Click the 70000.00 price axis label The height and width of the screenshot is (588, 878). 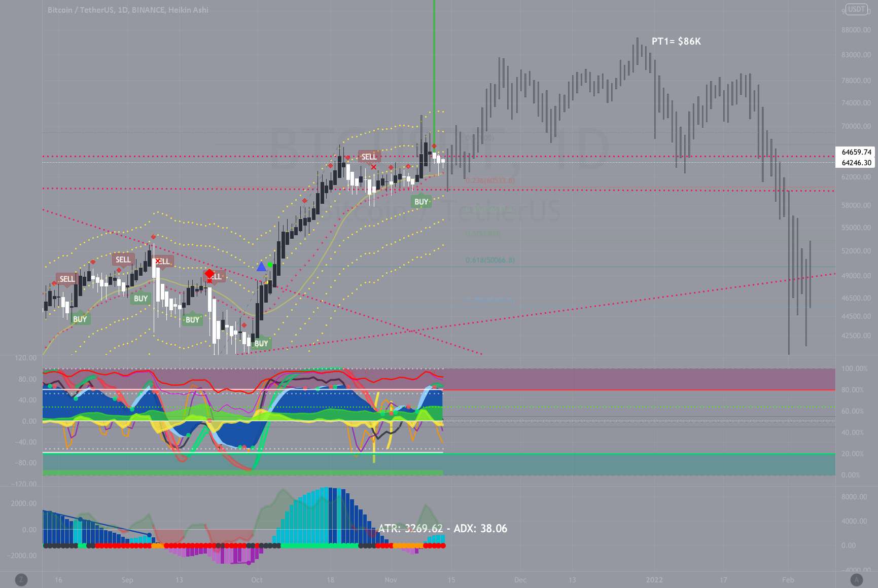click(x=856, y=126)
